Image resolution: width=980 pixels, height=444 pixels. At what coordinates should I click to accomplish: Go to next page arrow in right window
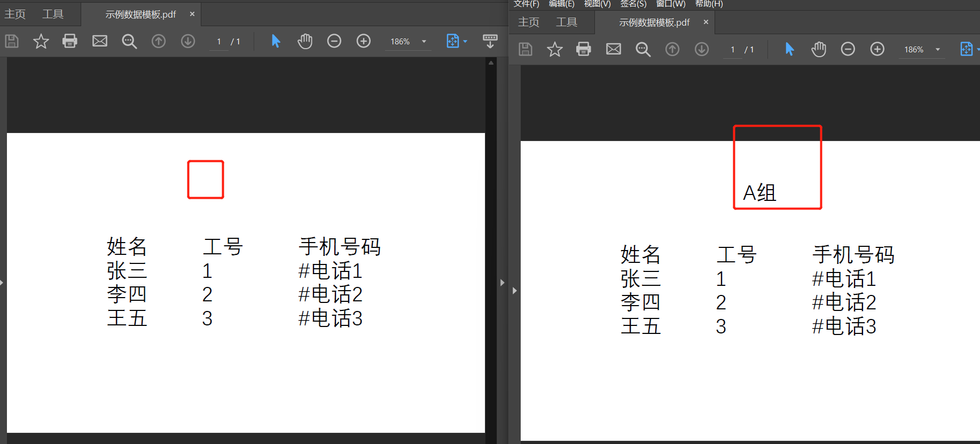tap(702, 49)
